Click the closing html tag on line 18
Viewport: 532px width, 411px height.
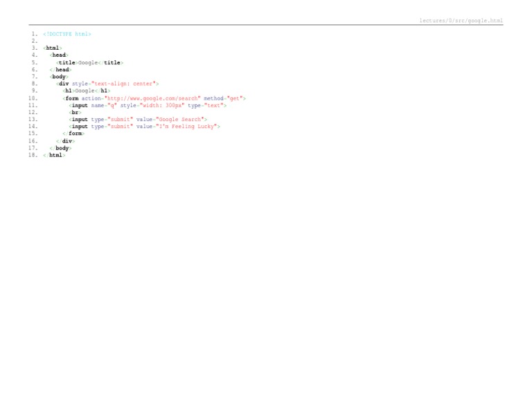pyautogui.click(x=55, y=155)
